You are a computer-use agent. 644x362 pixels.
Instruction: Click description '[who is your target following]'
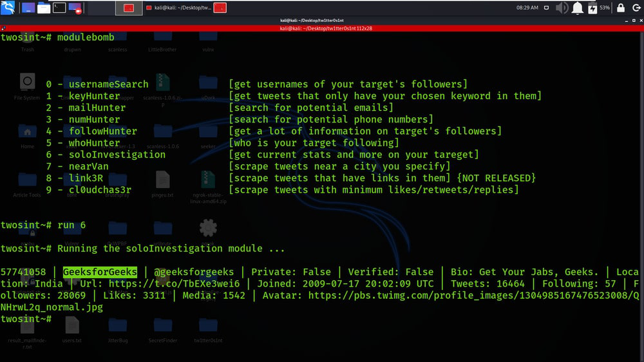[314, 143]
